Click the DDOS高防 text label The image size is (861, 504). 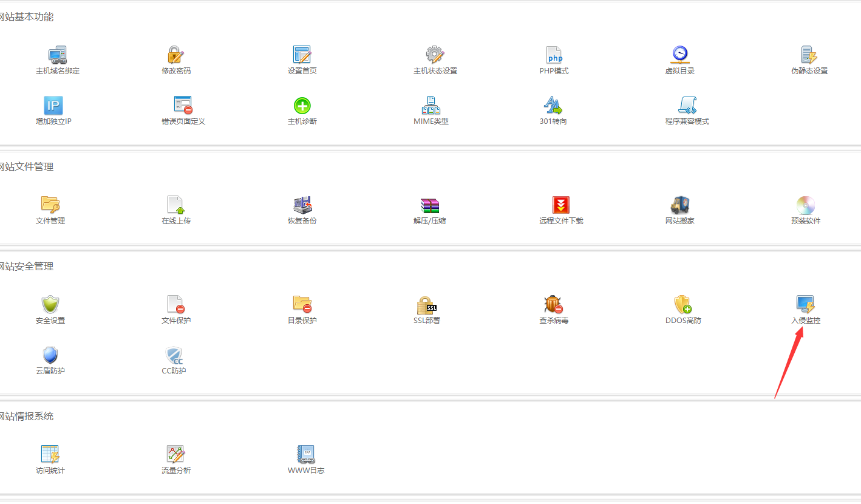[x=683, y=321]
